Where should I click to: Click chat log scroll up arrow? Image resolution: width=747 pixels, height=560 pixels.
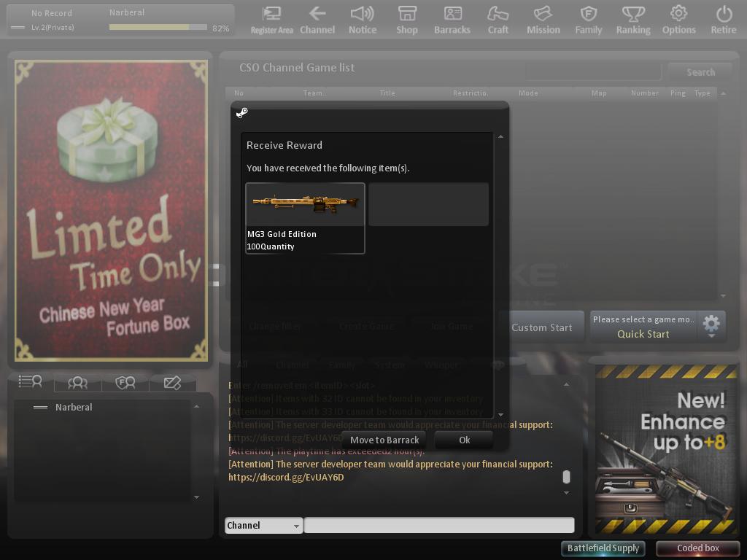tap(566, 384)
